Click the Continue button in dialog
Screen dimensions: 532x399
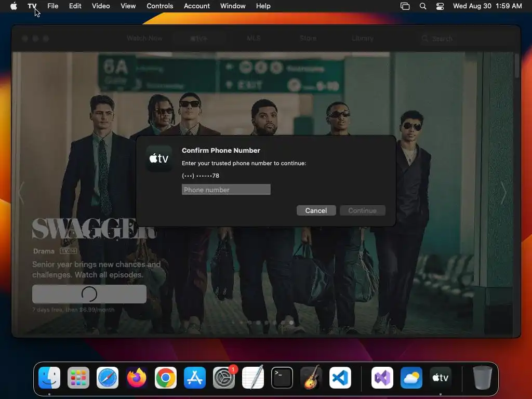click(362, 210)
